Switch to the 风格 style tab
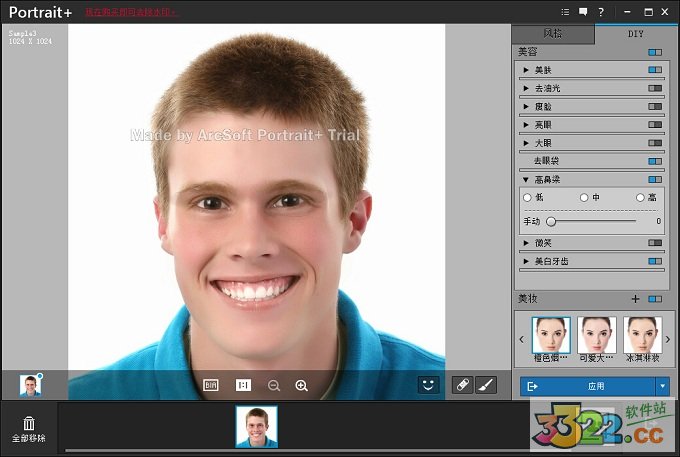680x457 pixels. pos(553,33)
